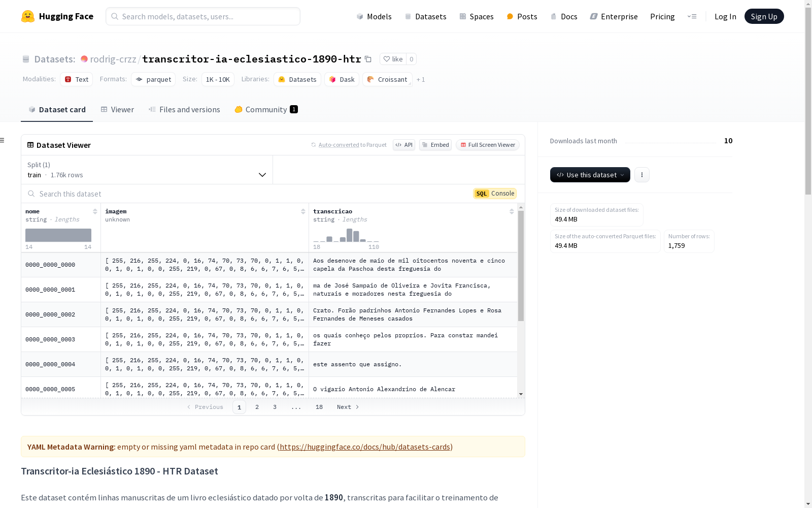Click the nome lengths histogram bar
Screen dimensions: 812x508
pyautogui.click(x=58, y=235)
